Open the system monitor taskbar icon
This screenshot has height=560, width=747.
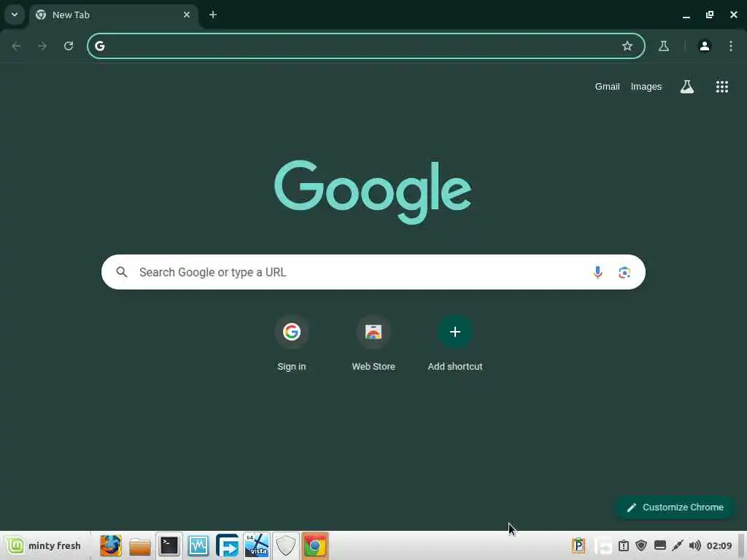point(198,545)
